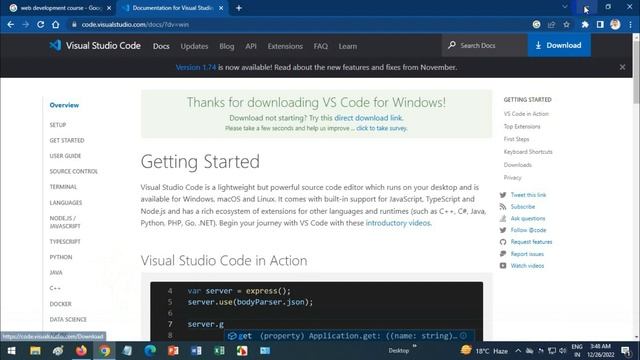Image resolution: width=640 pixels, height=360 pixels.
Task: Click the share page icon in address bar
Action: 551,24
